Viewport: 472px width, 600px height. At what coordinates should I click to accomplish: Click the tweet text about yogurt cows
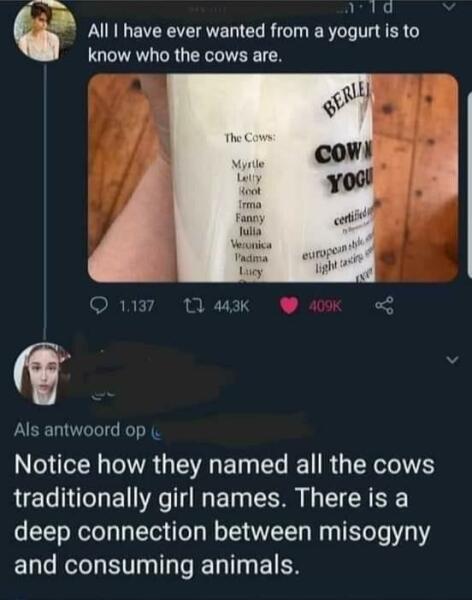coord(253,43)
